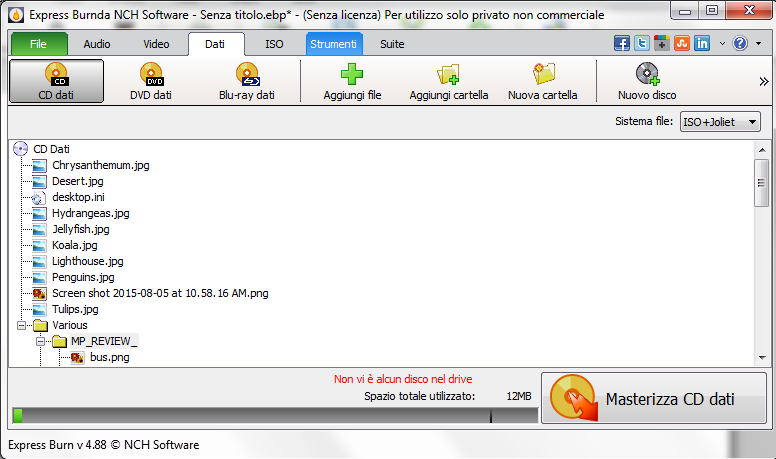Image resolution: width=776 pixels, height=459 pixels.
Task: Click the Aggiungi file green plus icon
Action: (x=352, y=74)
